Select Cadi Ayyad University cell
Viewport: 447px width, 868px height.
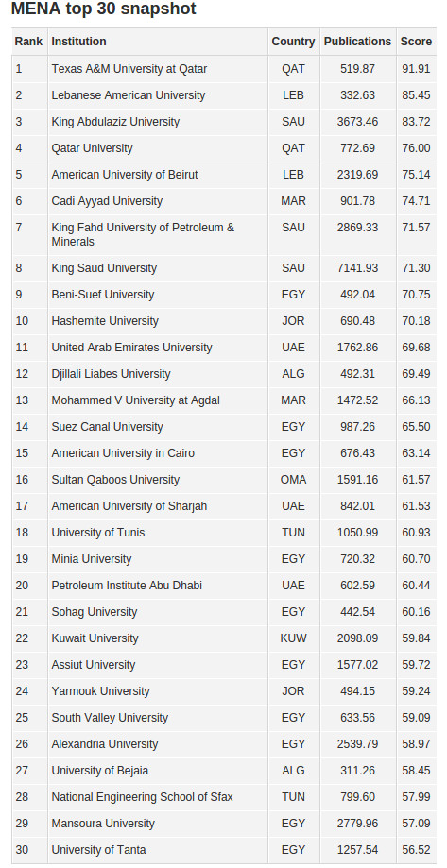click(x=107, y=201)
